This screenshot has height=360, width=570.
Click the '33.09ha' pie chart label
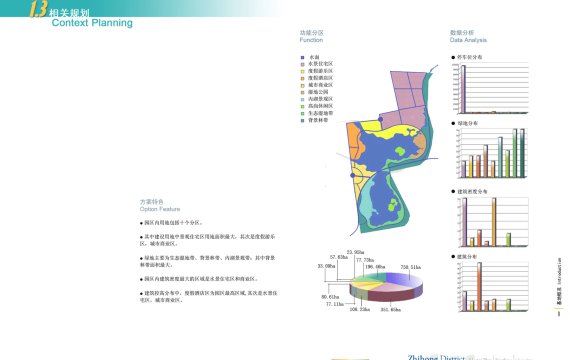pos(326,266)
